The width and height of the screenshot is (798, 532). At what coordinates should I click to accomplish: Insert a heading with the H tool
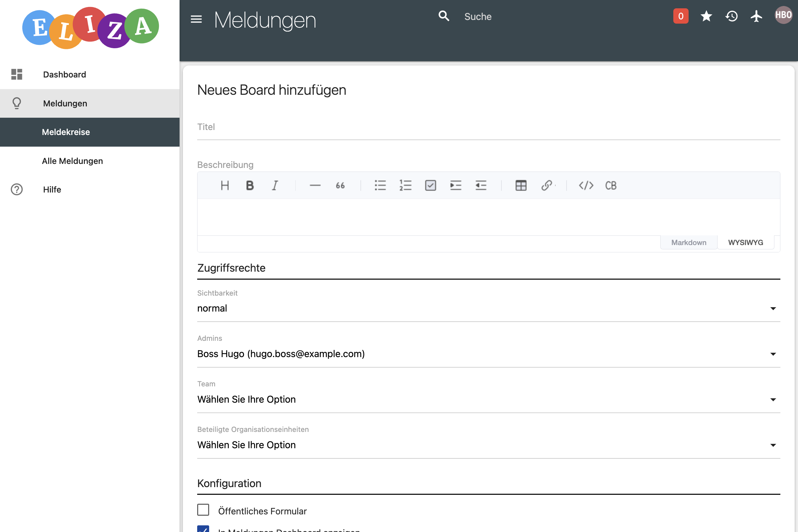[225, 186]
